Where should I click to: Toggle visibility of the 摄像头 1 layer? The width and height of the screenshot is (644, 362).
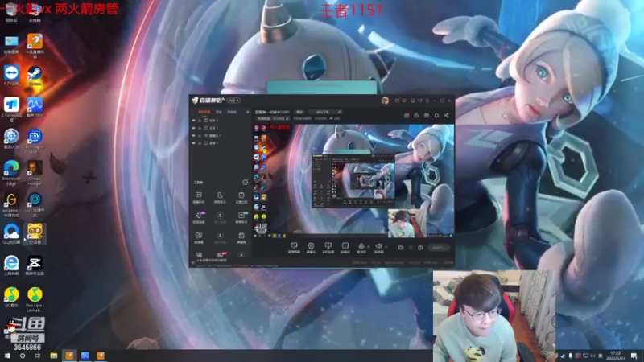(x=193, y=135)
